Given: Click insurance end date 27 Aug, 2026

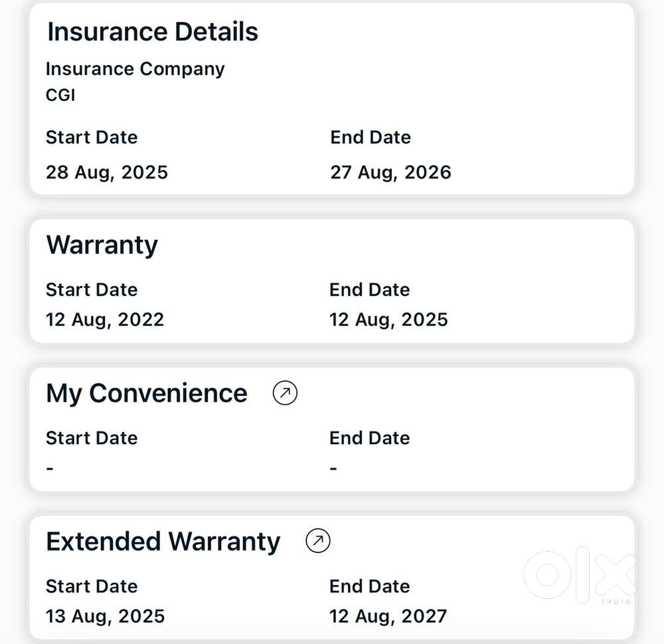Looking at the screenshot, I should 390,173.
